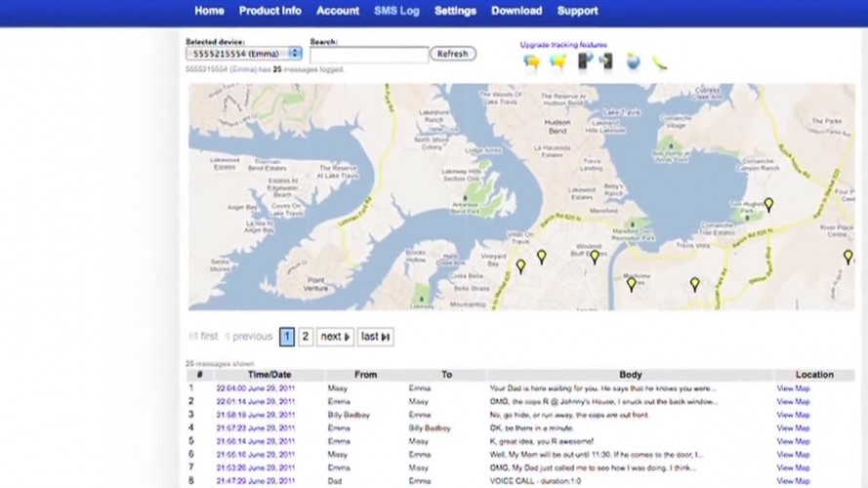
Task: Open timestamp 21:56:14 June 29, 2011
Action: tap(255, 441)
